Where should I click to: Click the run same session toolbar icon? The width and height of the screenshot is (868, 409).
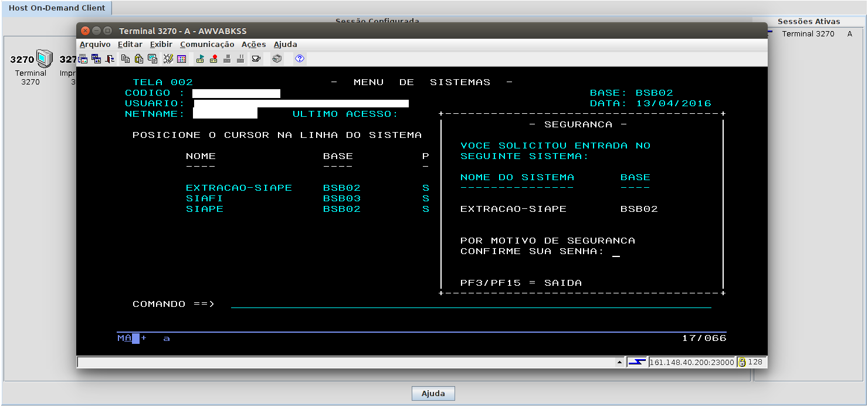click(x=96, y=59)
